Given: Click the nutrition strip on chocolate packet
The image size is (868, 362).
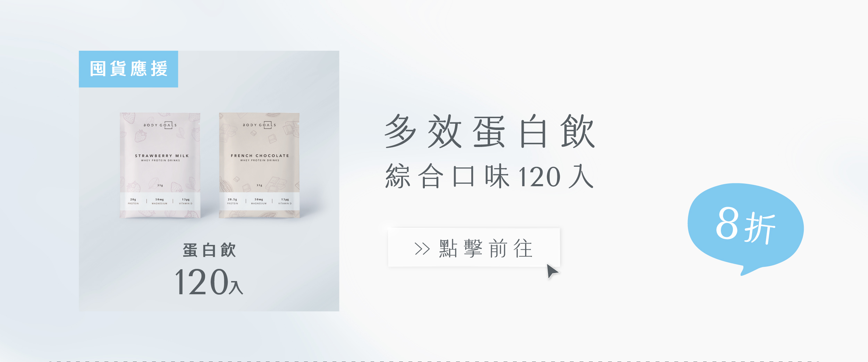Looking at the screenshot, I should [x=259, y=201].
